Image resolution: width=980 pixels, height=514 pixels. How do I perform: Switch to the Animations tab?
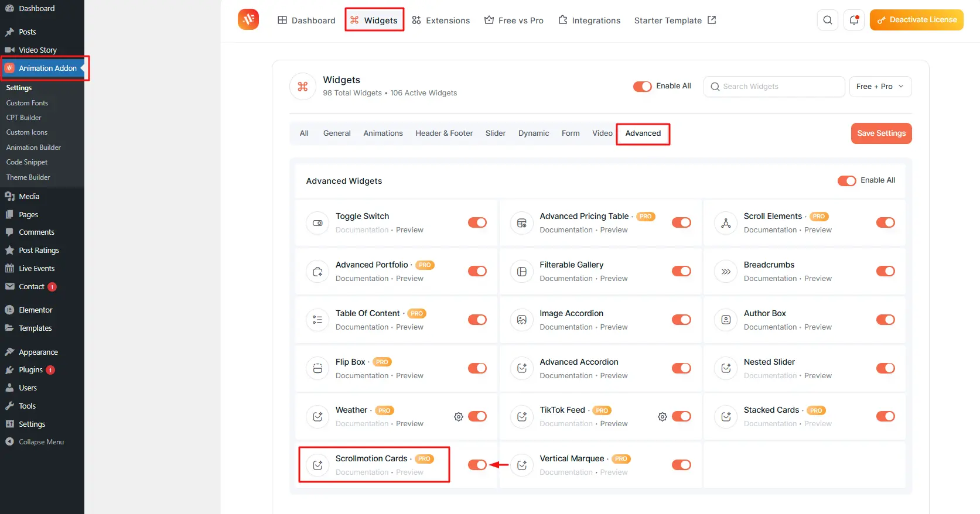point(383,133)
